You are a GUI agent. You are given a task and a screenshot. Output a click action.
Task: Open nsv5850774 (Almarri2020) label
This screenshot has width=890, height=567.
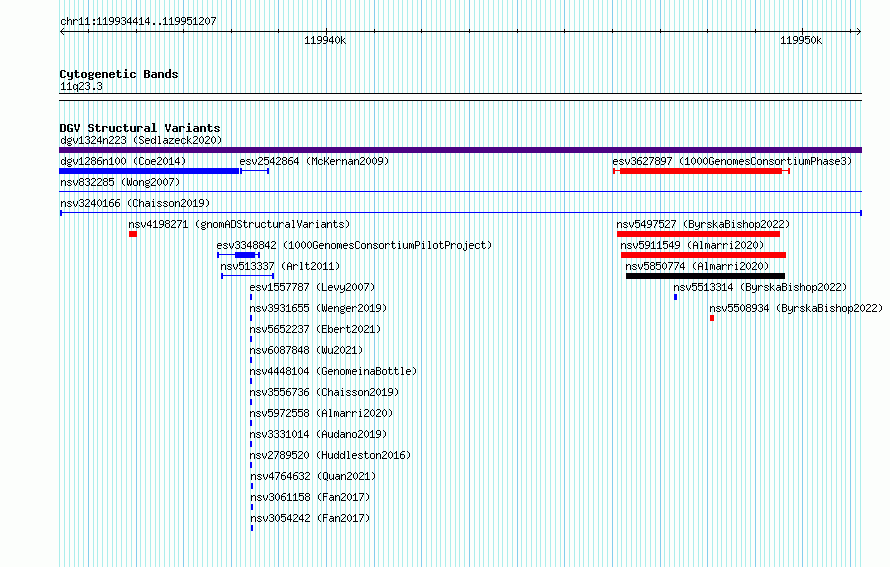(697, 266)
